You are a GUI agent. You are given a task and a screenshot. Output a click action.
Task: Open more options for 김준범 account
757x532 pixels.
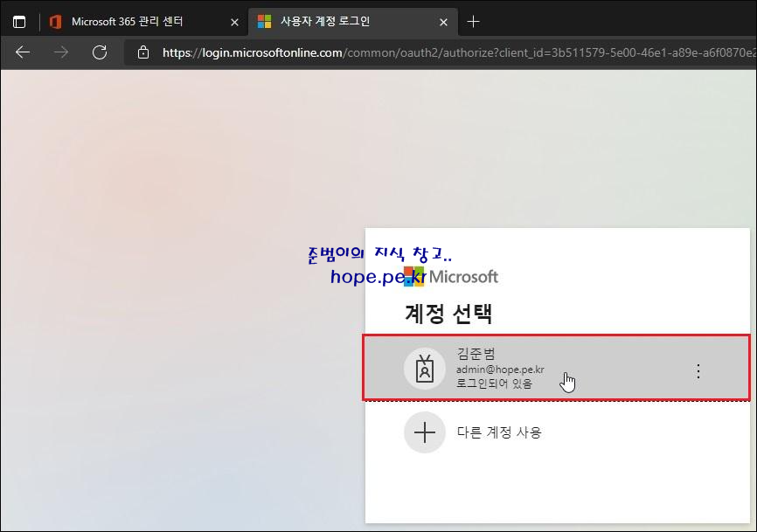click(698, 371)
